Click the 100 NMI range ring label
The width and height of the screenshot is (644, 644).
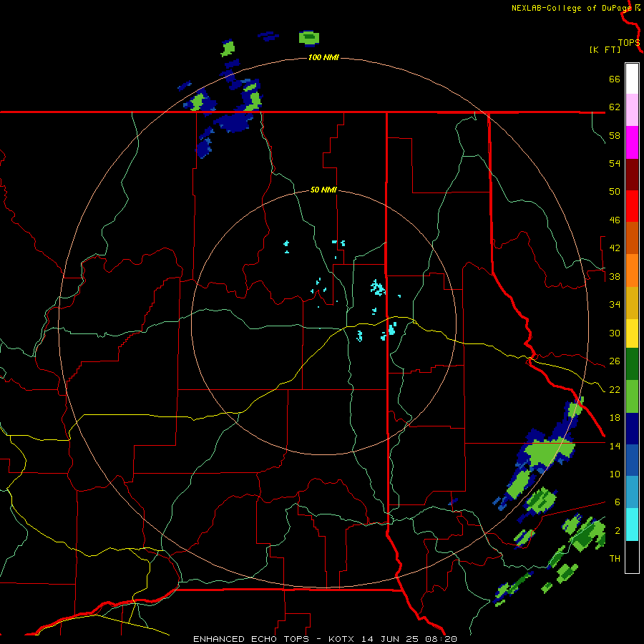point(323,57)
